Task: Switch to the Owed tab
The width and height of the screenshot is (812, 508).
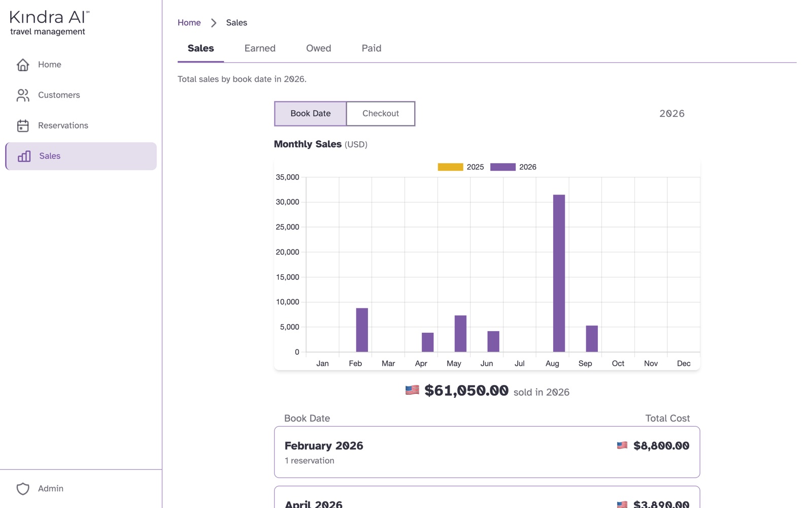Action: point(319,49)
